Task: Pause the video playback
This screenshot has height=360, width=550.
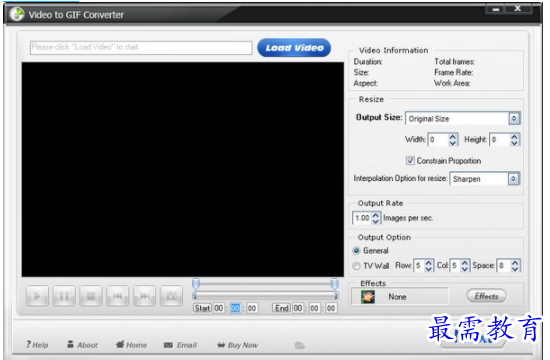Action: [64, 296]
